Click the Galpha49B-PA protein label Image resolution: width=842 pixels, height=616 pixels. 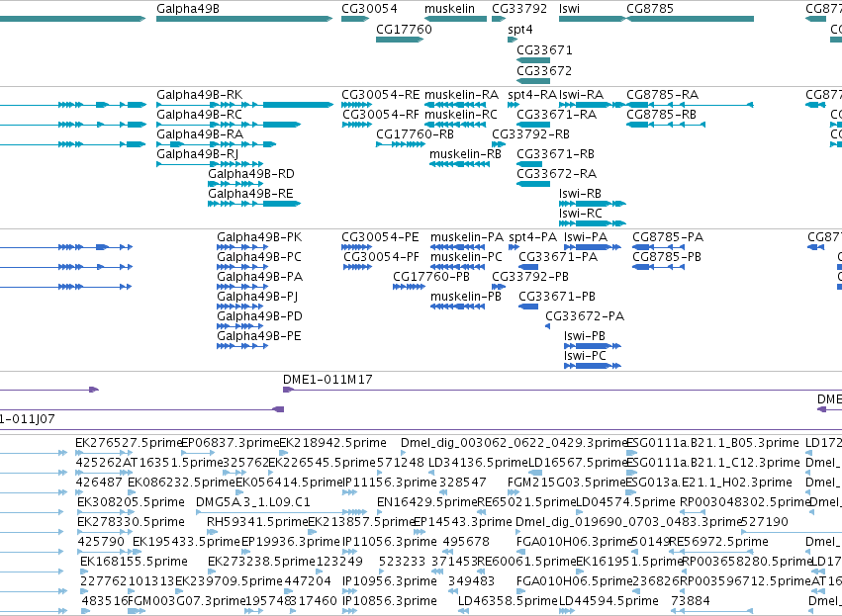click(x=260, y=277)
